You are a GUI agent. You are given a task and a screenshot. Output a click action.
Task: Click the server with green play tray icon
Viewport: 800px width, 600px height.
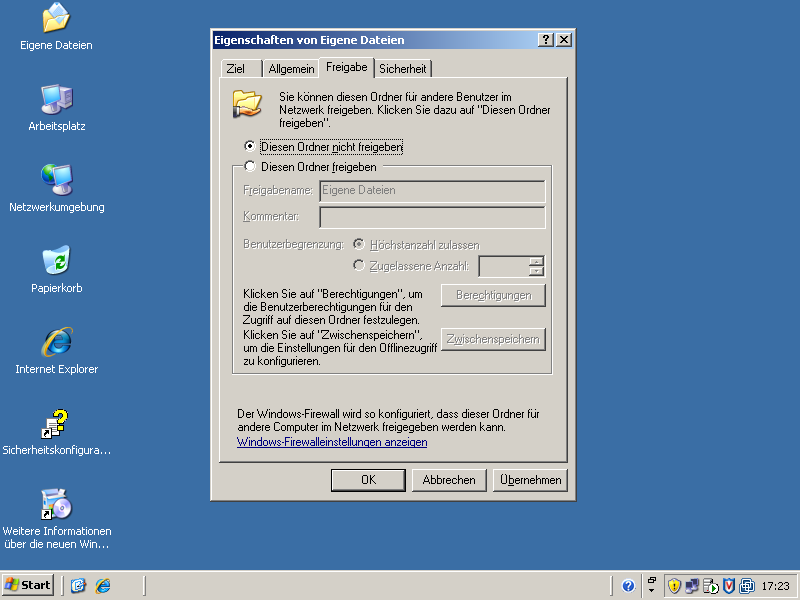pyautogui.click(x=710, y=586)
